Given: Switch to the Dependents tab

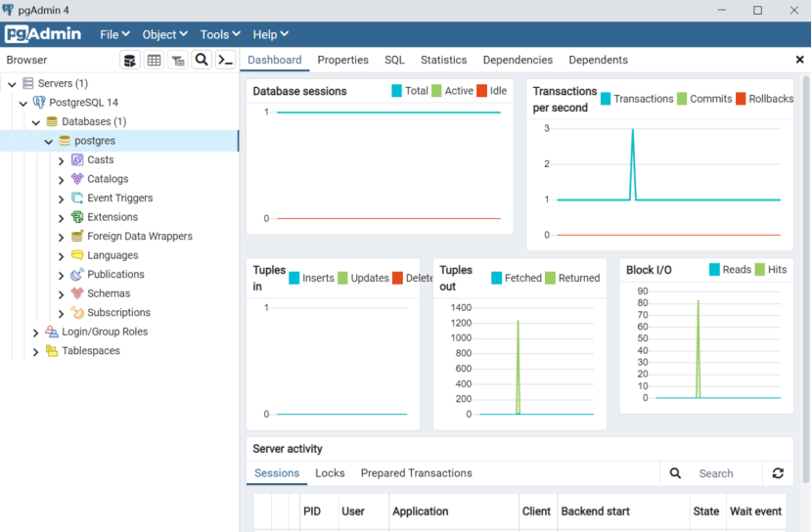Looking at the screenshot, I should click(598, 60).
